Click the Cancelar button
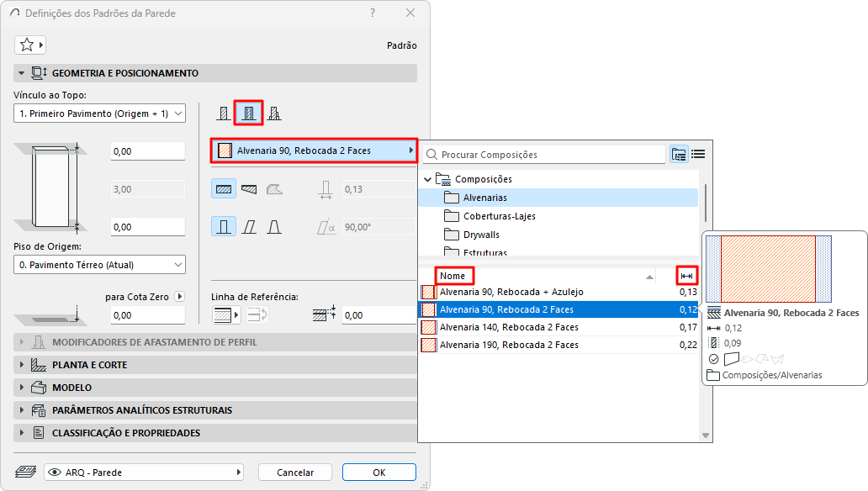Screen dimensions: 868x491 295,473
